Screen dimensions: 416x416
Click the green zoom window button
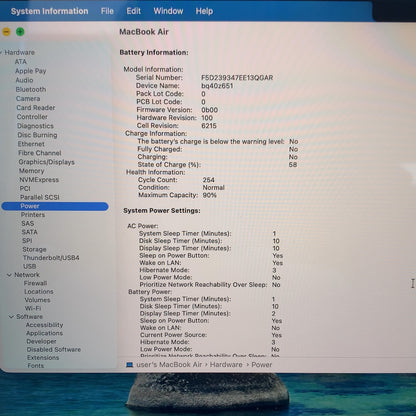pyautogui.click(x=20, y=32)
